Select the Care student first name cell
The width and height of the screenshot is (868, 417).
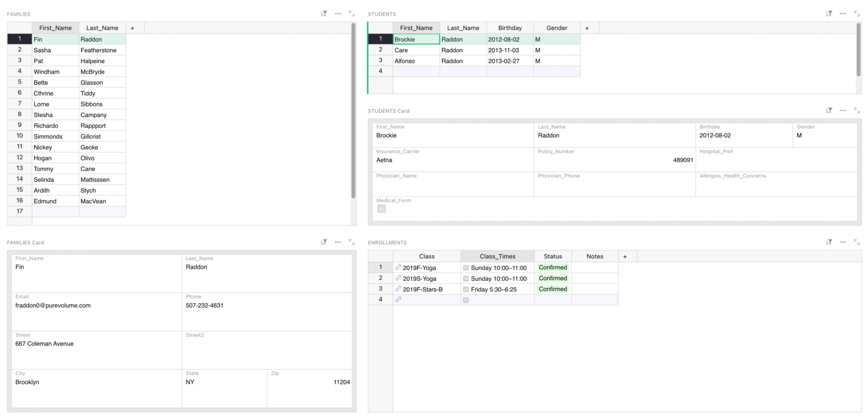click(x=417, y=50)
